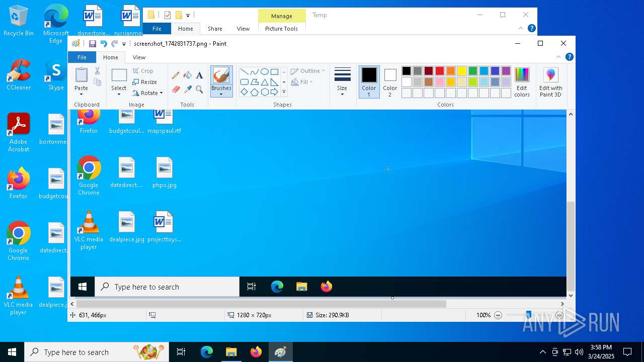Select the Pencil tool in Paint

click(x=176, y=75)
